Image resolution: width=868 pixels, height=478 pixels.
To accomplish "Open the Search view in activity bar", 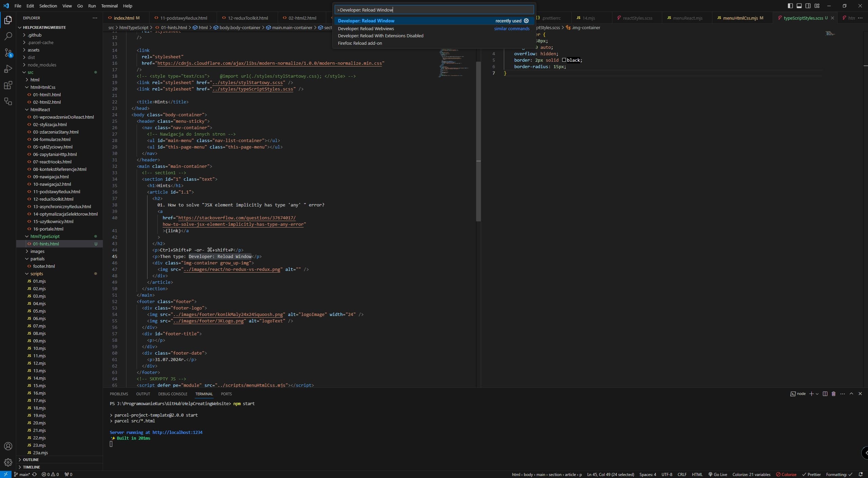I will coord(8,36).
